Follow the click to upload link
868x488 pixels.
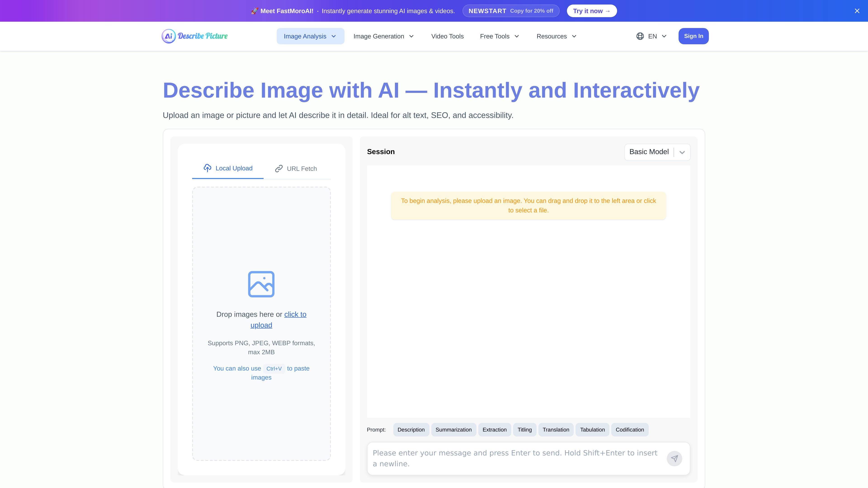coord(278,320)
